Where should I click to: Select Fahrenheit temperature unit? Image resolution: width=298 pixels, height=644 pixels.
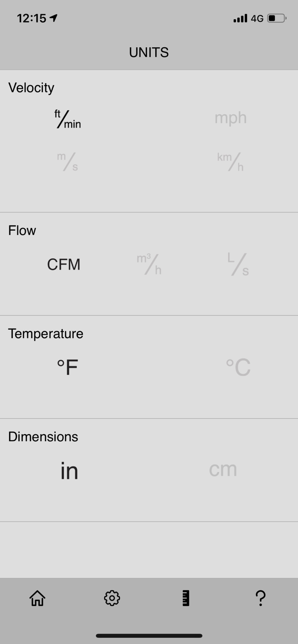(67, 367)
